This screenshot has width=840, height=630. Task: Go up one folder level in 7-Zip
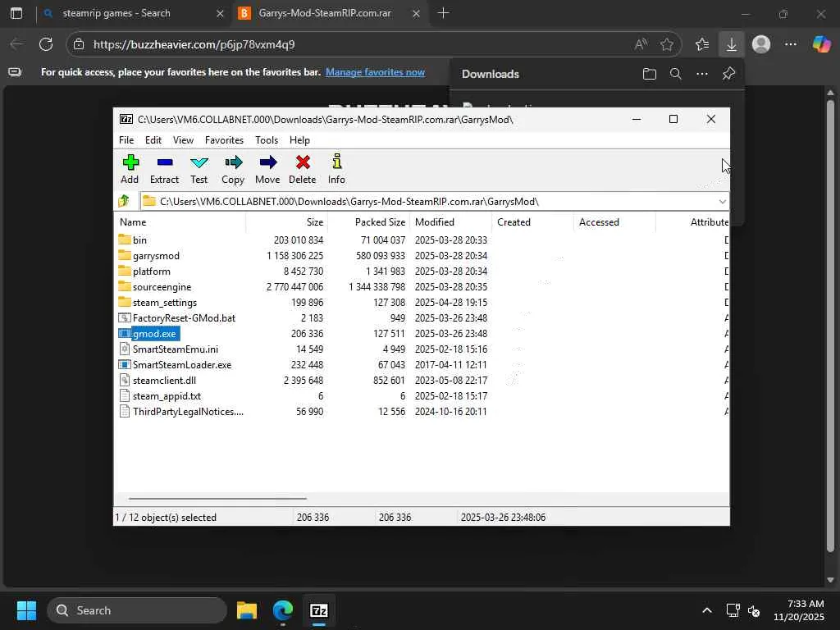click(125, 201)
